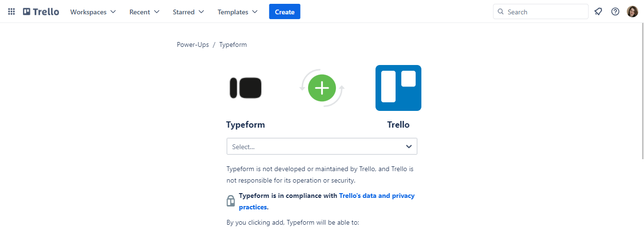Image resolution: width=644 pixels, height=239 pixels.
Task: Expand the Workspaces menu
Action: [93, 12]
